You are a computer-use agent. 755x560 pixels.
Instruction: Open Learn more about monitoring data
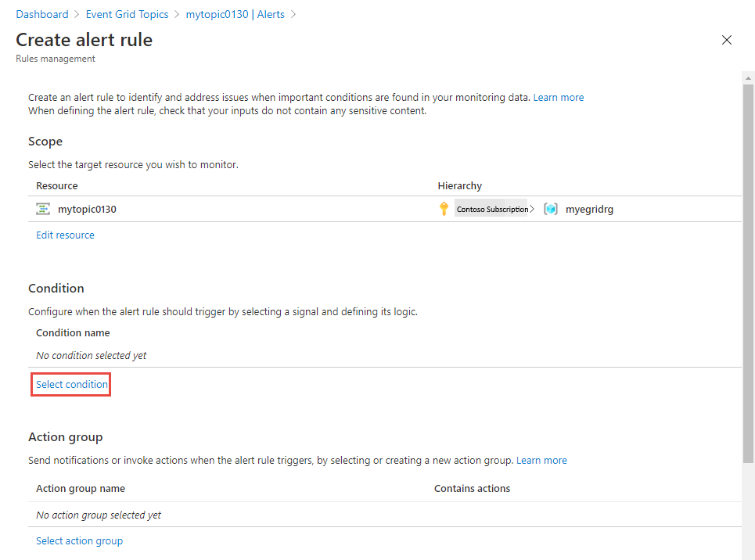[558, 97]
